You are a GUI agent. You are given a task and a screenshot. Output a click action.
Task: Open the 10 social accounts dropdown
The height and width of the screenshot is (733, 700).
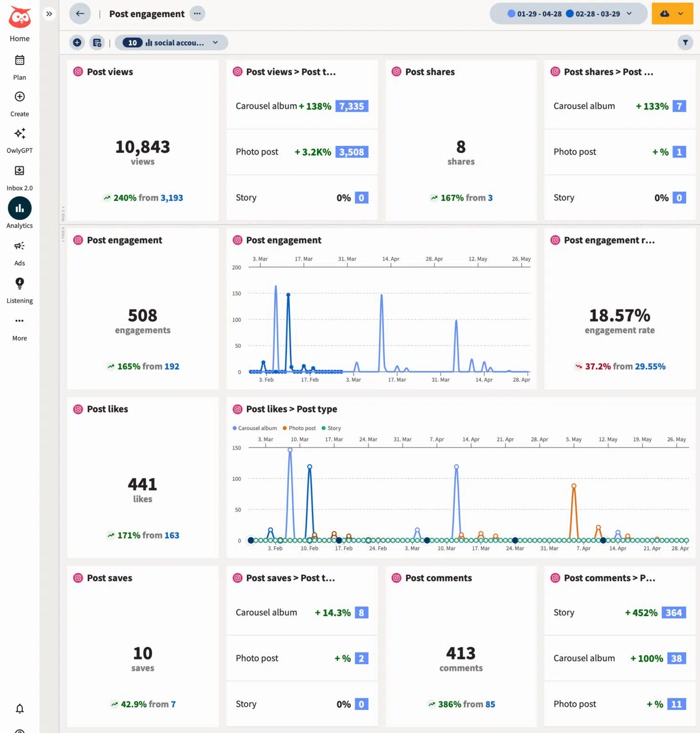pyautogui.click(x=171, y=42)
